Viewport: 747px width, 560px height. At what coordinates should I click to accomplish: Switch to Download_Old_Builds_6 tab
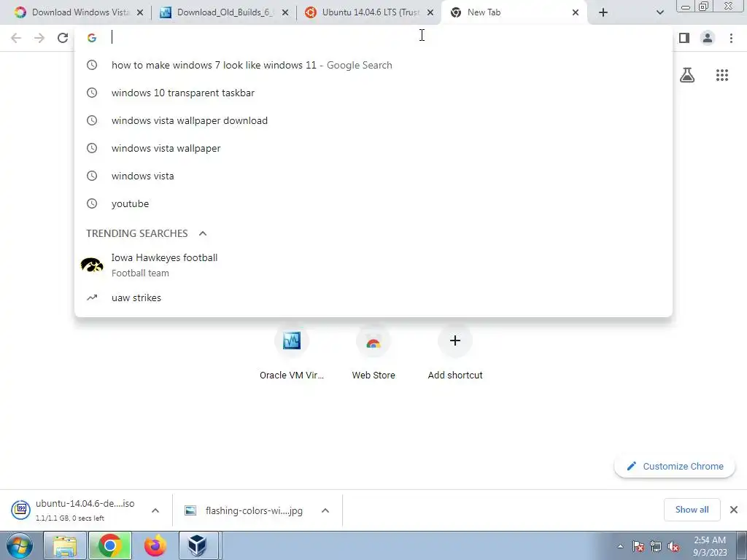point(225,12)
